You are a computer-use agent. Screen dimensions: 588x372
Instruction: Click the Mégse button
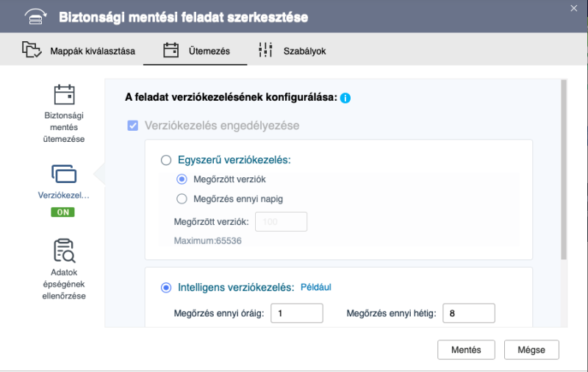pos(531,349)
